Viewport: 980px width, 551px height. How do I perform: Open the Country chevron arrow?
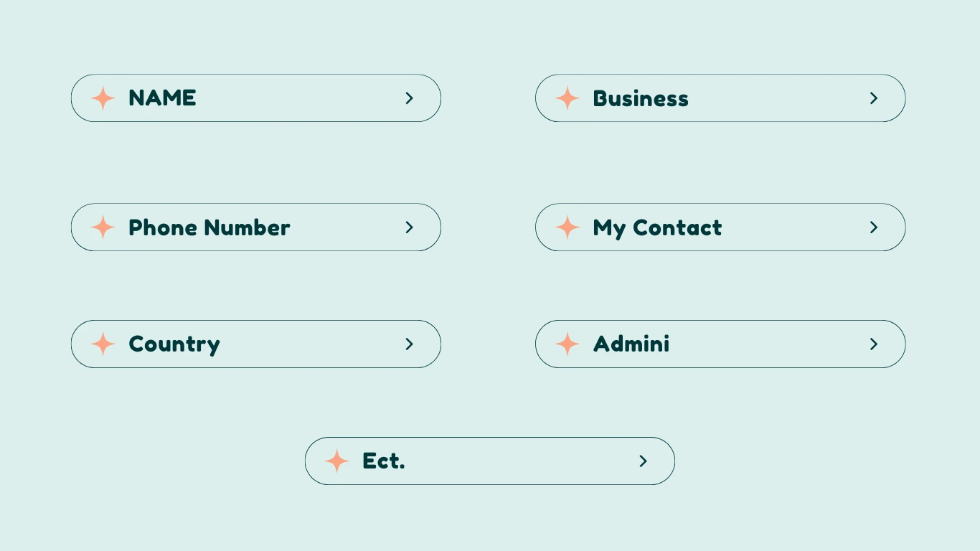410,344
